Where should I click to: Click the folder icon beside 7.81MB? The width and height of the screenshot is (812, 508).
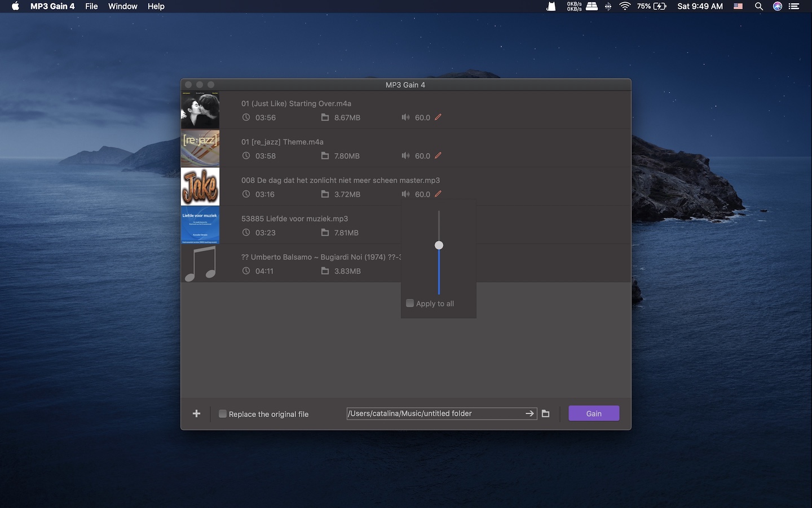click(325, 233)
